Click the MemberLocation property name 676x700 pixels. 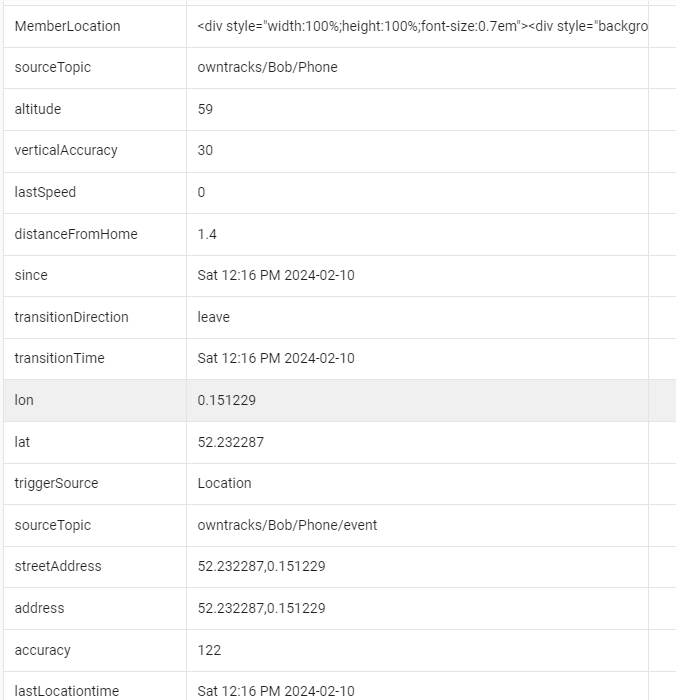(x=67, y=26)
